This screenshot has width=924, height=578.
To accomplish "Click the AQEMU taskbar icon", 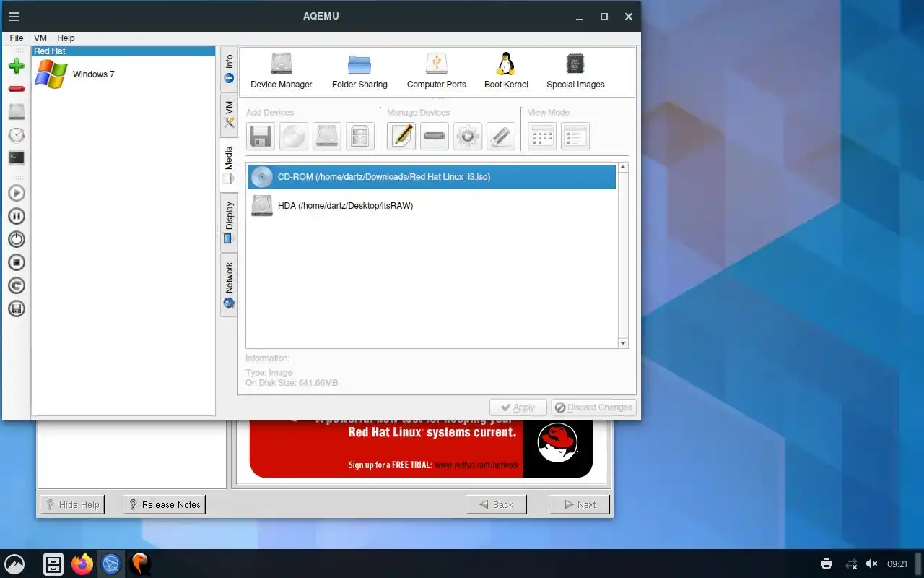I will point(139,564).
